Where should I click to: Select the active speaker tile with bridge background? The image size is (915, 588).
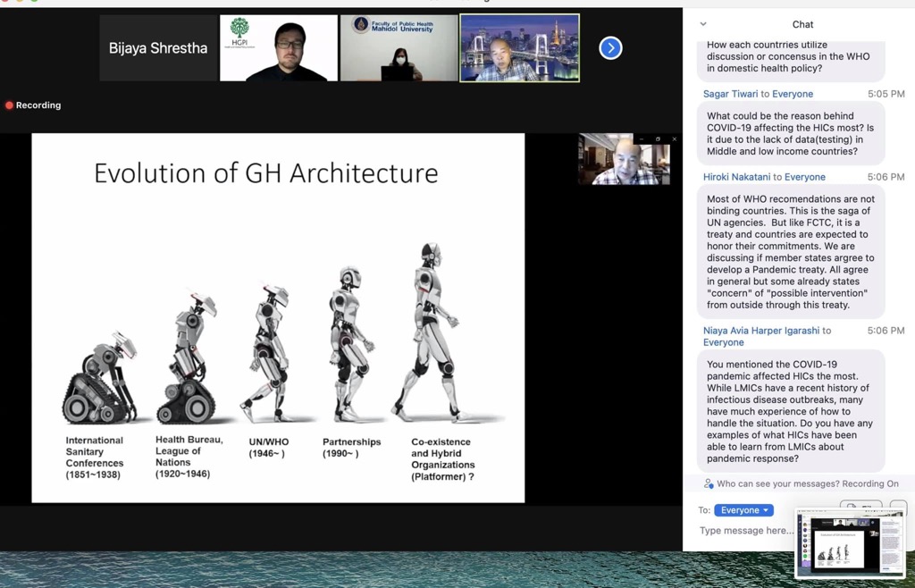tap(519, 48)
